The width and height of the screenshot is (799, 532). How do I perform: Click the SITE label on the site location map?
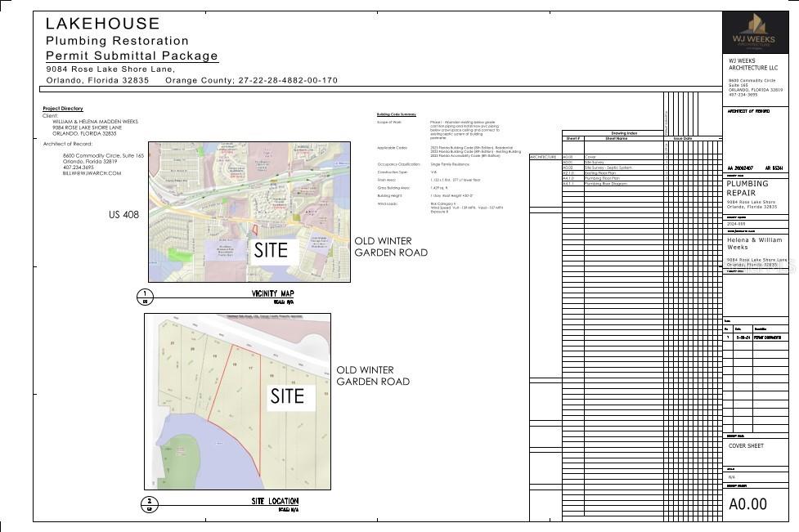click(x=287, y=397)
